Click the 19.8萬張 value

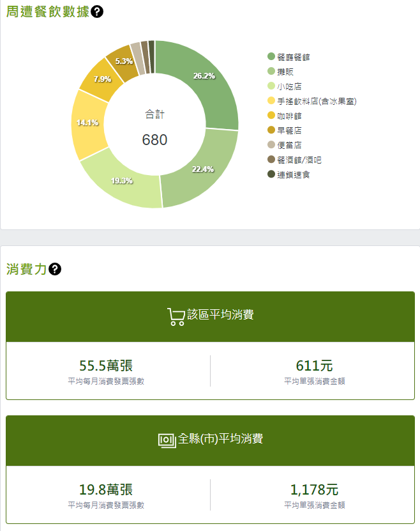[106, 489]
